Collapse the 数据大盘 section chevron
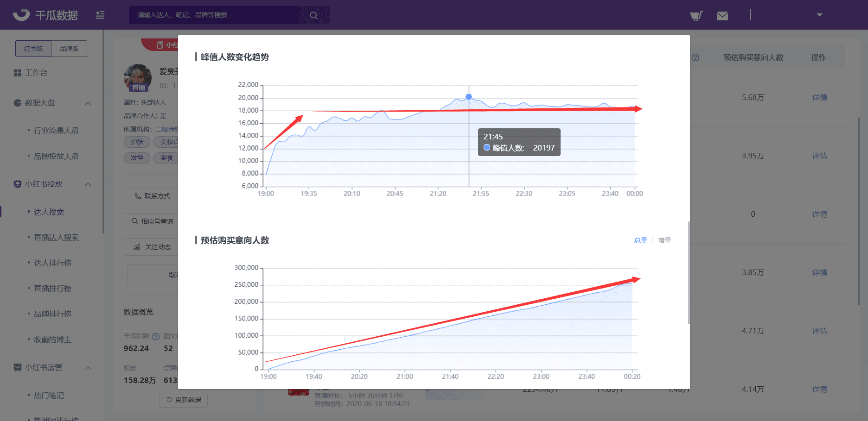 [x=88, y=103]
